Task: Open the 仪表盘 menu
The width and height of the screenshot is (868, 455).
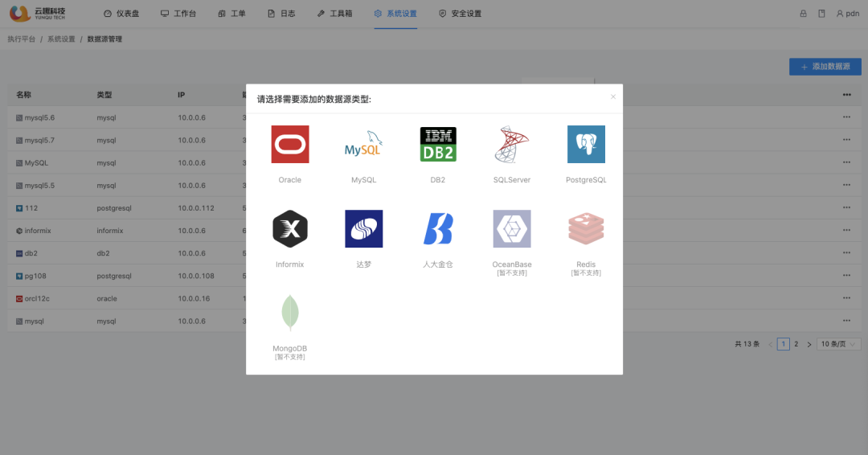Action: 121,14
